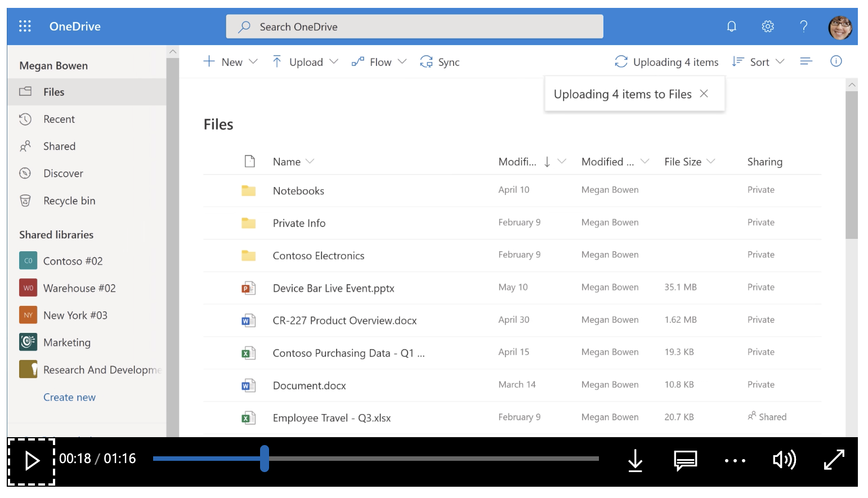
Task: Click the search magnifier icon
Action: (244, 26)
